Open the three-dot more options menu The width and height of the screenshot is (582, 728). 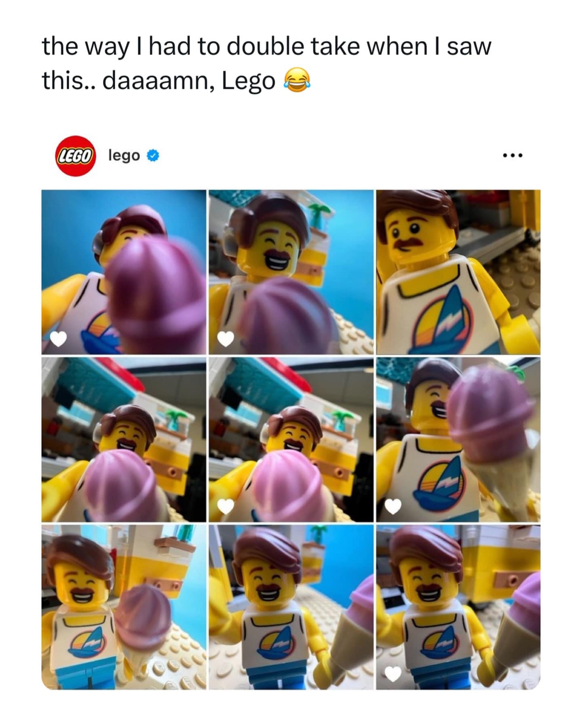[513, 155]
